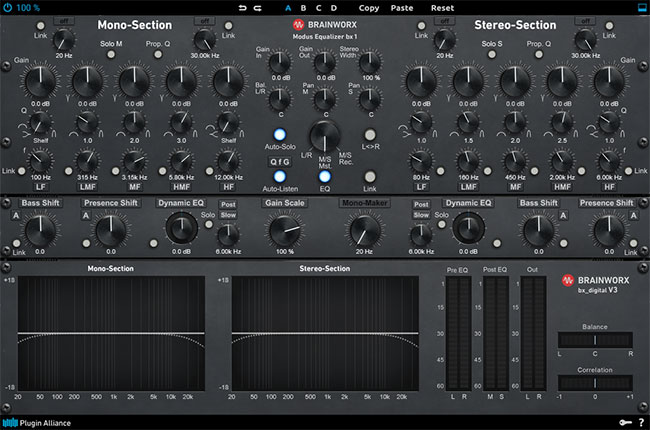Click the Mono-Section LF band label

click(x=41, y=187)
